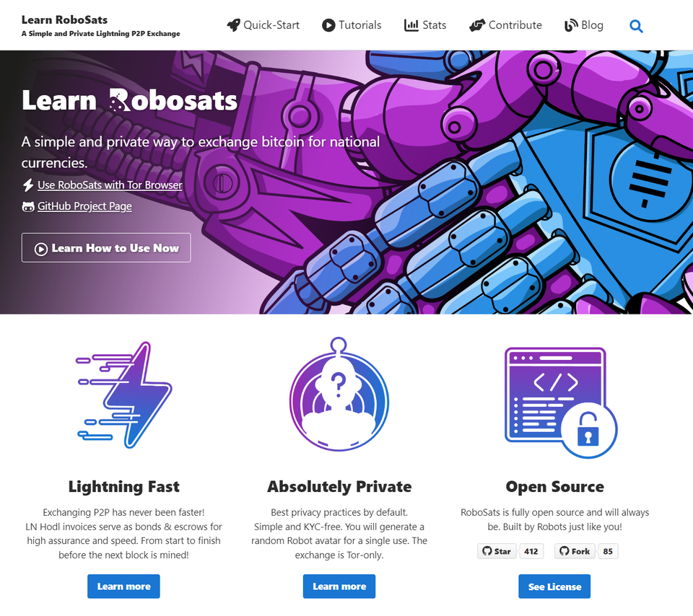Click the Absolutely Private robot avatar illustration
Viewport: 693px width, 616px height.
(339, 394)
